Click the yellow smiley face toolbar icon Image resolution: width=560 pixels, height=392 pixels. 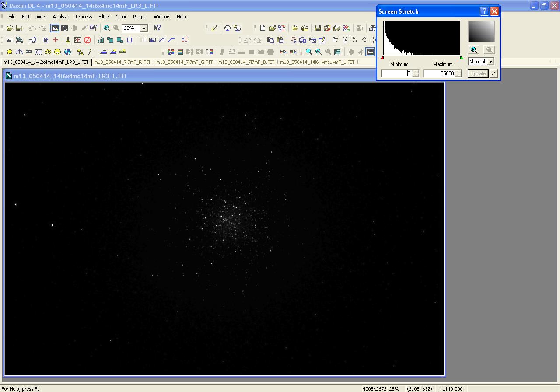click(58, 52)
